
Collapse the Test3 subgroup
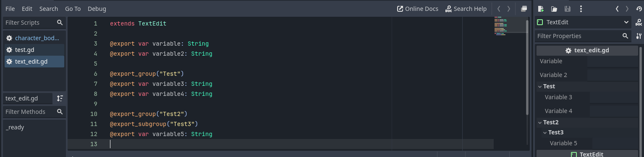545,132
